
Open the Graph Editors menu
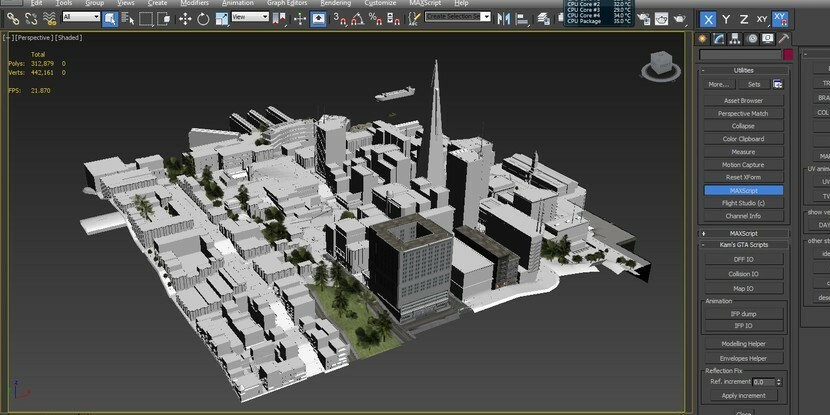pyautogui.click(x=287, y=4)
